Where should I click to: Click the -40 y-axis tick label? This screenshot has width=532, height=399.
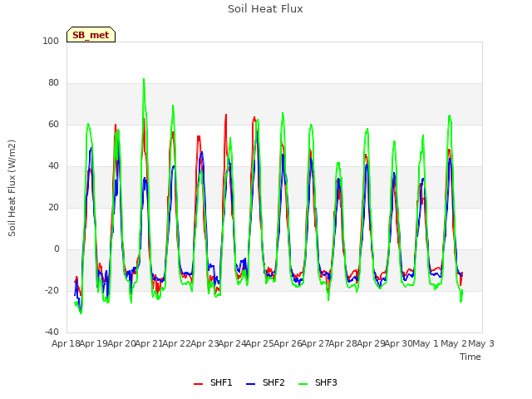pos(52,332)
